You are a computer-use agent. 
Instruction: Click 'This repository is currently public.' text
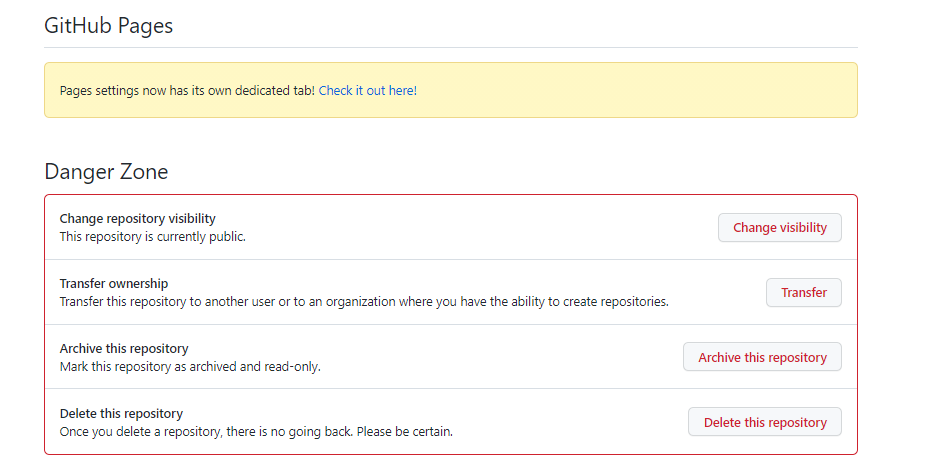[x=152, y=237]
